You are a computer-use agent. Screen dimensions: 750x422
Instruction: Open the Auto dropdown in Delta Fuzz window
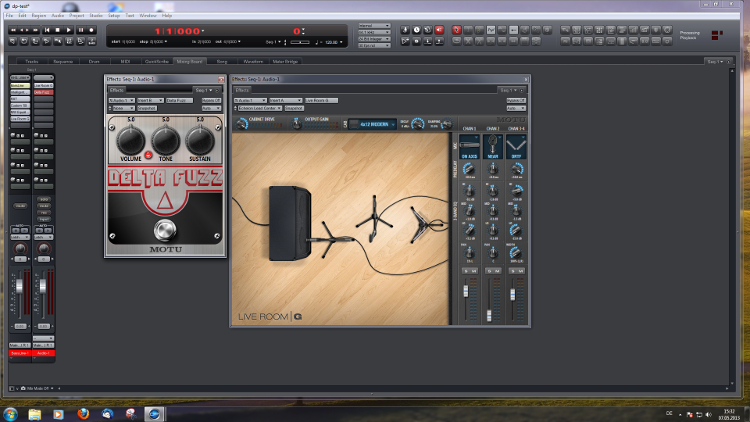[x=211, y=108]
